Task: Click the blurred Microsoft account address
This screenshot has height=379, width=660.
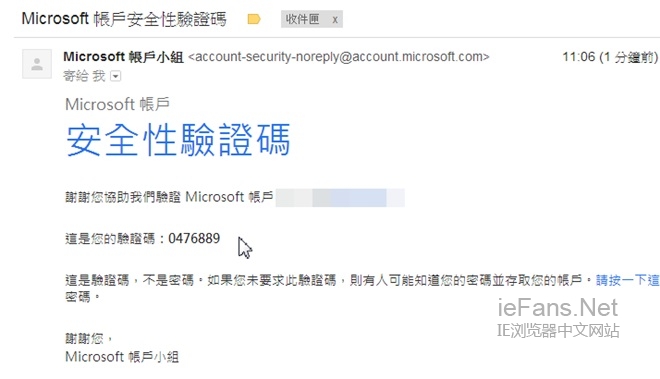Action: coord(340,198)
